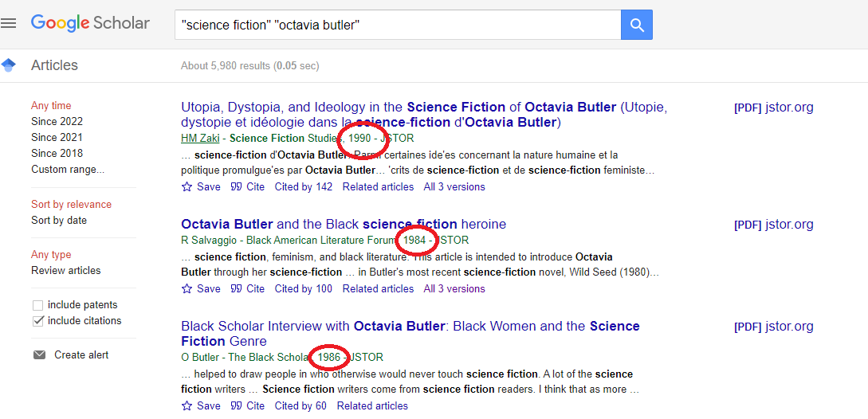Click the Google Scholar logo
This screenshot has height=419, width=868.
(90, 23)
